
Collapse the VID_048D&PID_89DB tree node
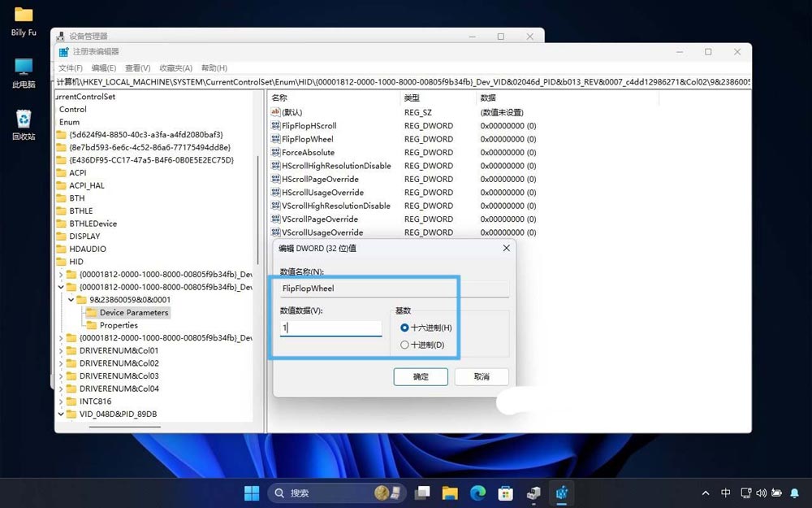point(59,414)
